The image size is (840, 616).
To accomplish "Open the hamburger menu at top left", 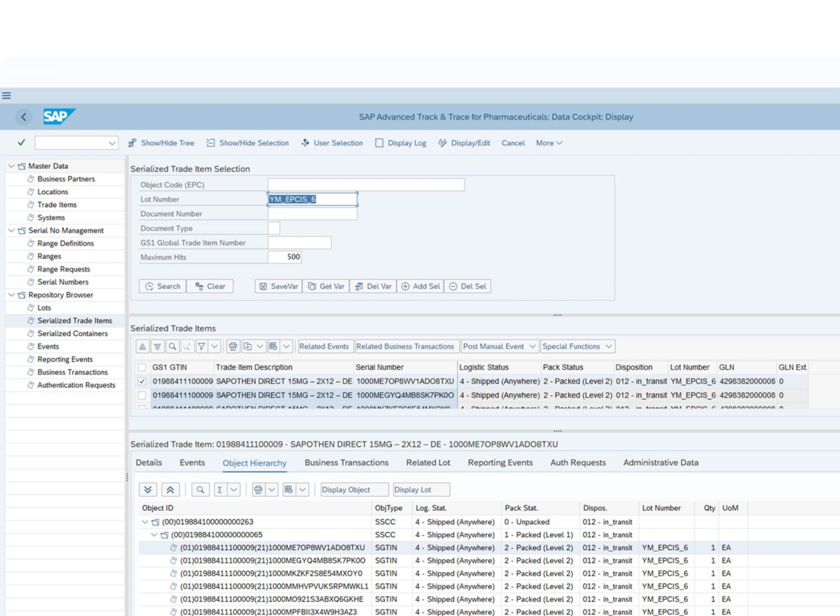I will click(7, 96).
